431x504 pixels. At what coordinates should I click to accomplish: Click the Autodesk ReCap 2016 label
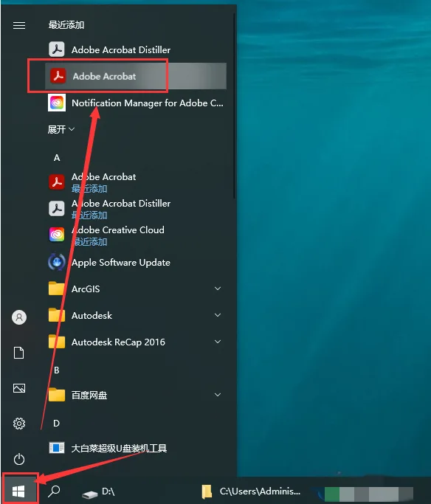[118, 342]
